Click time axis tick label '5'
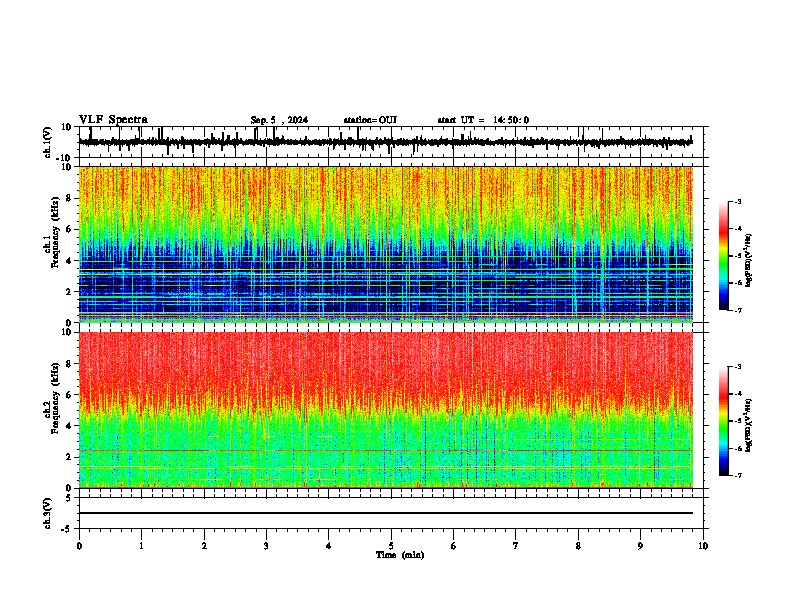Screen dimensions: 792x612 pos(391,546)
